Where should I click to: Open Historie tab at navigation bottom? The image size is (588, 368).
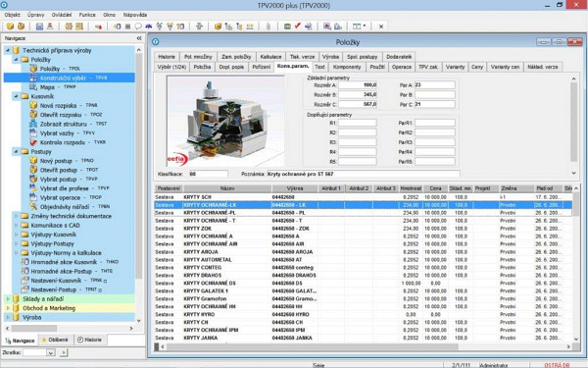pyautogui.click(x=89, y=340)
